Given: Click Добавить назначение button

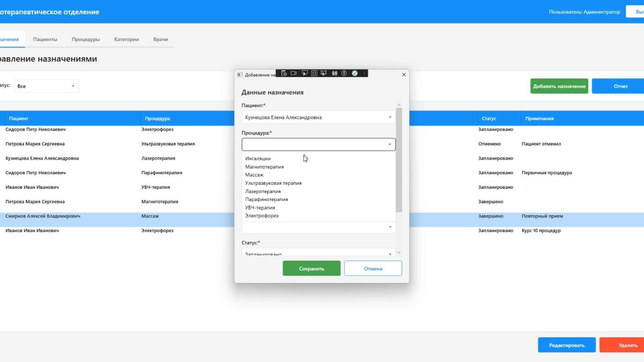Looking at the screenshot, I should [559, 86].
